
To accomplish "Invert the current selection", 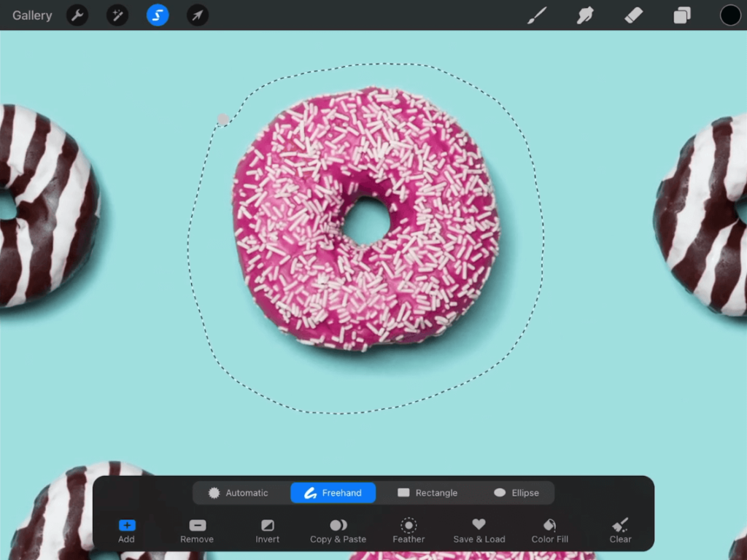I will coord(267,531).
